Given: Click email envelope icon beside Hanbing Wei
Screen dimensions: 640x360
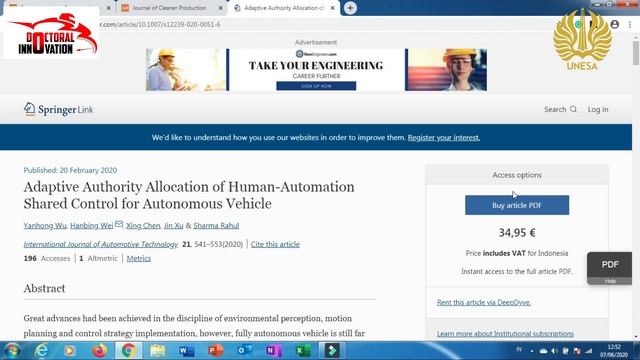Looking at the screenshot, I should click(119, 224).
